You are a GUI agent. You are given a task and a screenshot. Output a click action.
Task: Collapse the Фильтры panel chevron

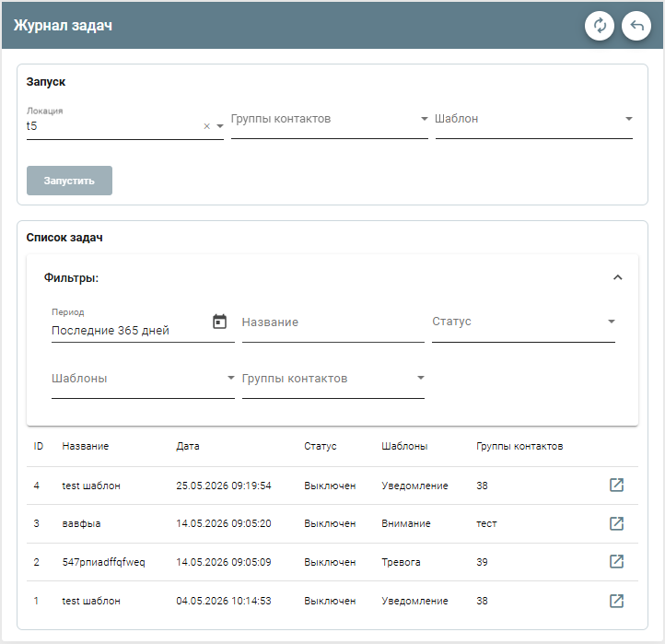[617, 277]
